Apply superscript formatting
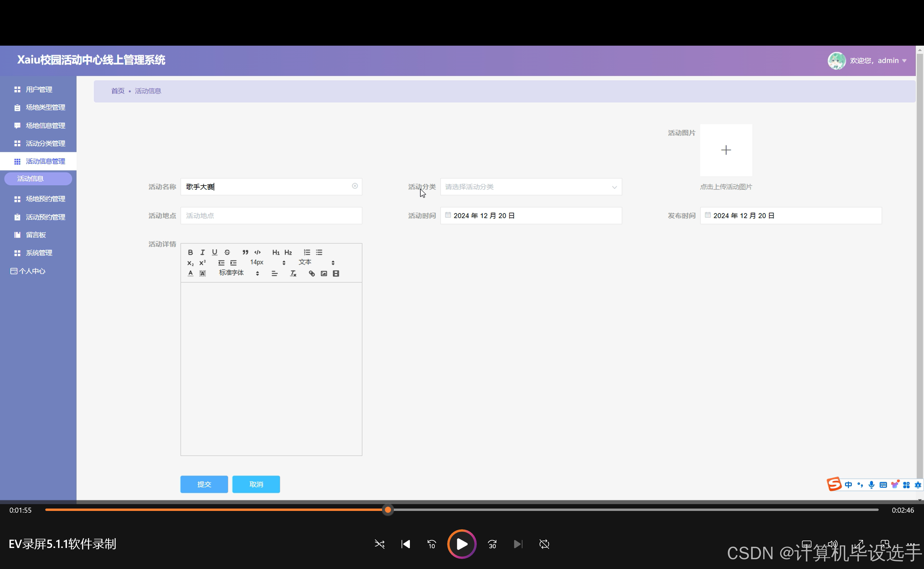Image resolution: width=924 pixels, height=569 pixels. click(x=202, y=263)
